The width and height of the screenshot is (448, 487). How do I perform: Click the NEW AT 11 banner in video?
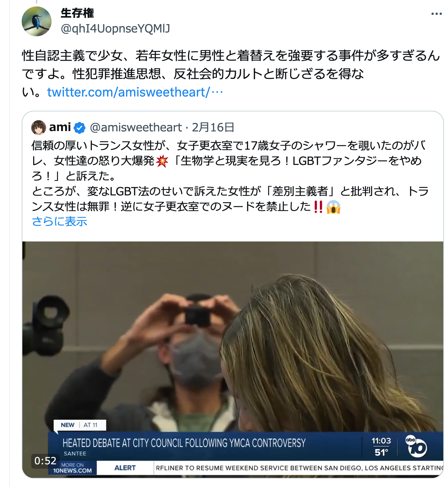80,425
